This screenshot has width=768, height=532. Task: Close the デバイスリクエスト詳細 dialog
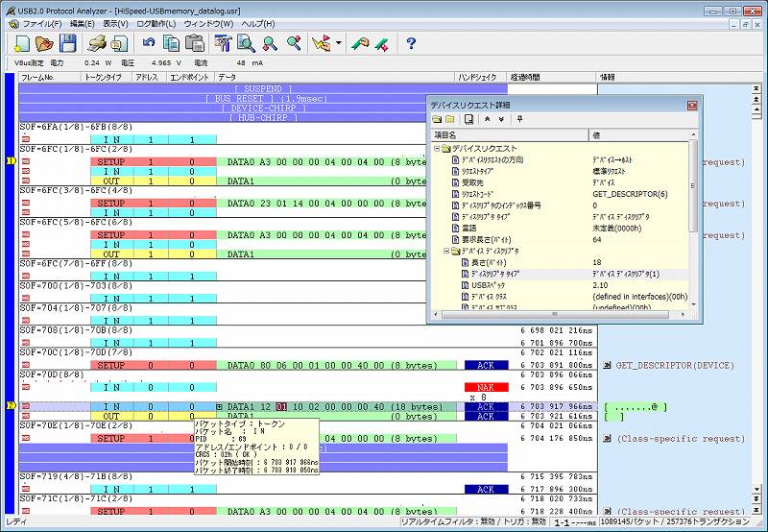(691, 106)
